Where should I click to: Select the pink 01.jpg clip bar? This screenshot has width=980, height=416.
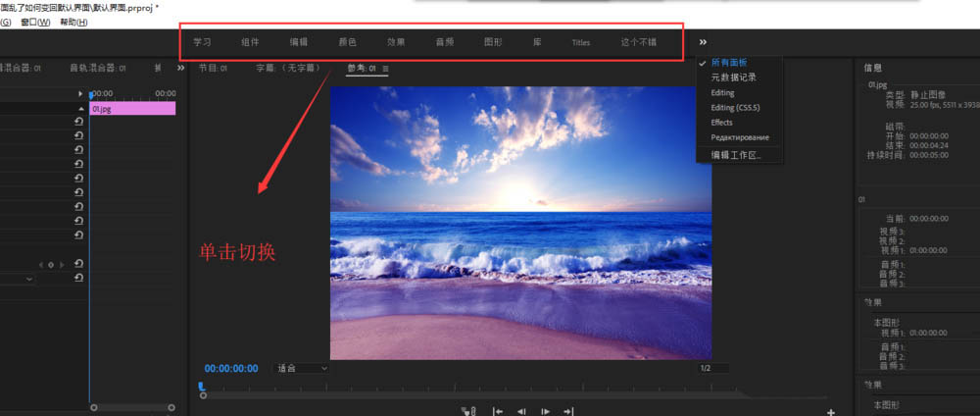point(132,109)
